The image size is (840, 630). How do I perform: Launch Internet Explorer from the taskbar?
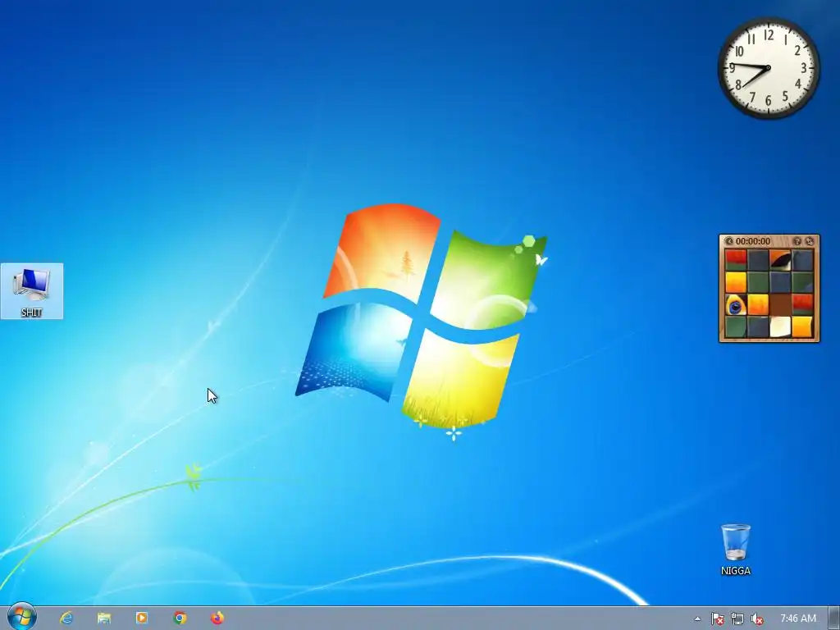coord(66,619)
